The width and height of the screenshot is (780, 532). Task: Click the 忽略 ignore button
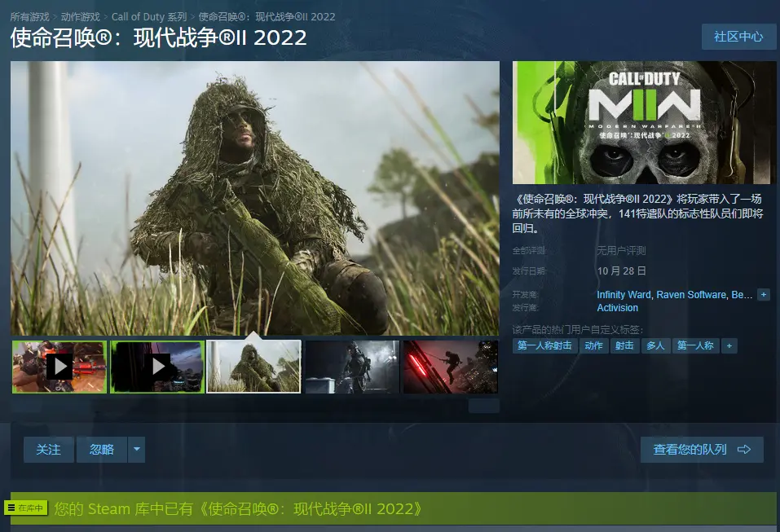coord(102,450)
